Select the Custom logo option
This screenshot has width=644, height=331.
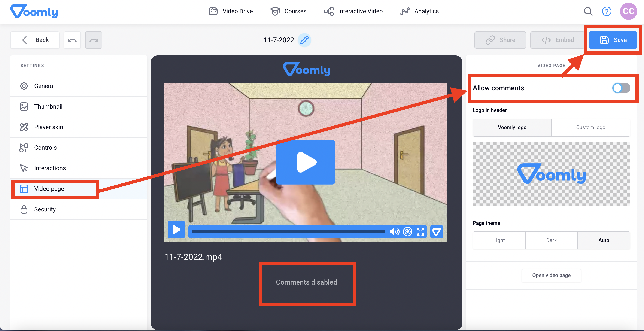591,127
